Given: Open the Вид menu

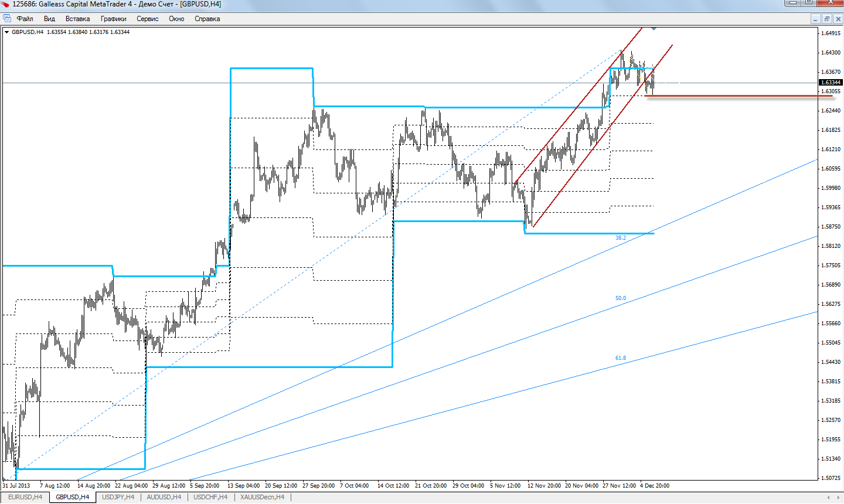Looking at the screenshot, I should [x=49, y=19].
